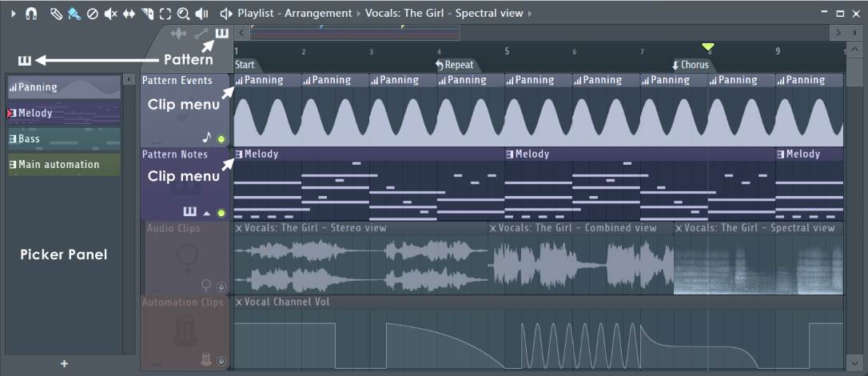Select the Draw pencil tool
Image resolution: width=868 pixels, height=376 pixels.
(55, 13)
